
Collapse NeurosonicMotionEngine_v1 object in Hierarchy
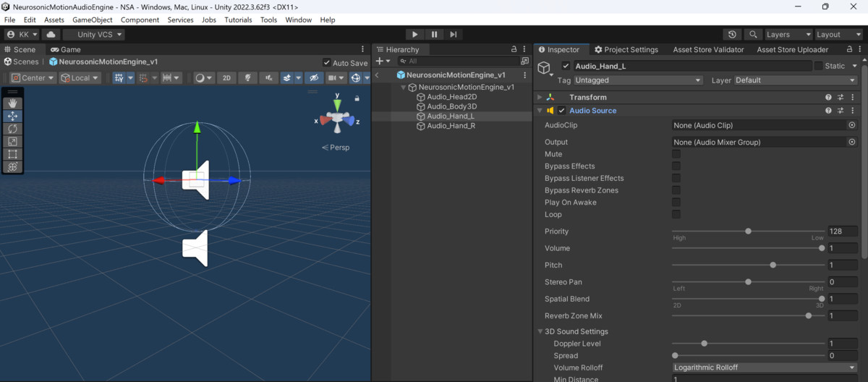click(404, 87)
